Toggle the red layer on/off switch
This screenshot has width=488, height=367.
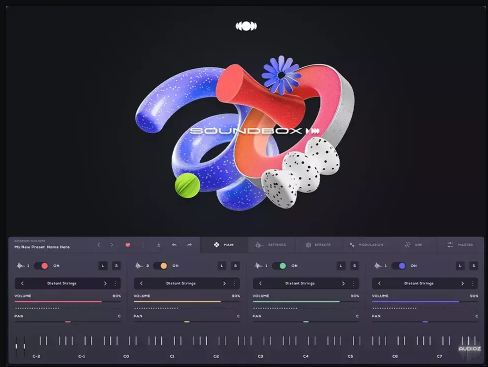point(42,266)
